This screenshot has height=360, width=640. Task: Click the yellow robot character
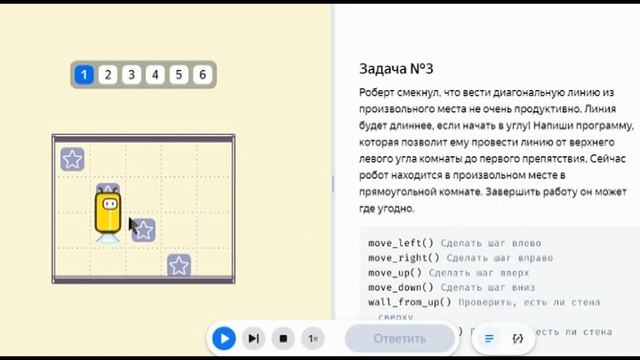[x=108, y=213]
